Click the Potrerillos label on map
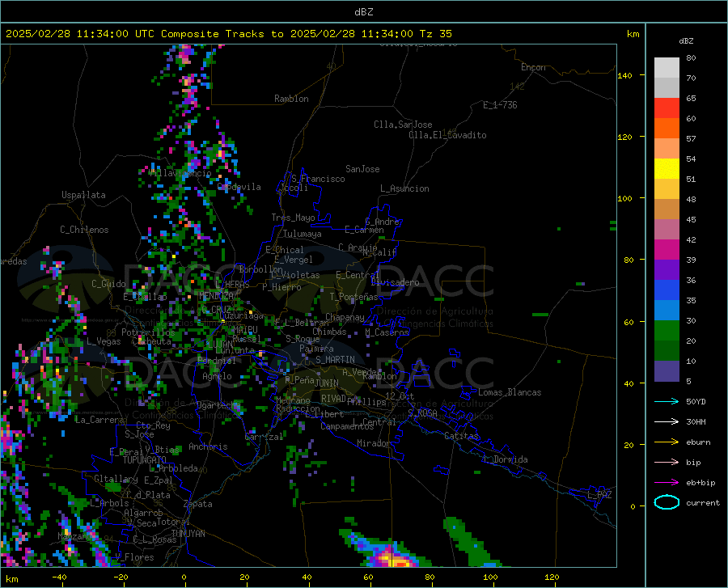728x588 pixels. point(148,332)
